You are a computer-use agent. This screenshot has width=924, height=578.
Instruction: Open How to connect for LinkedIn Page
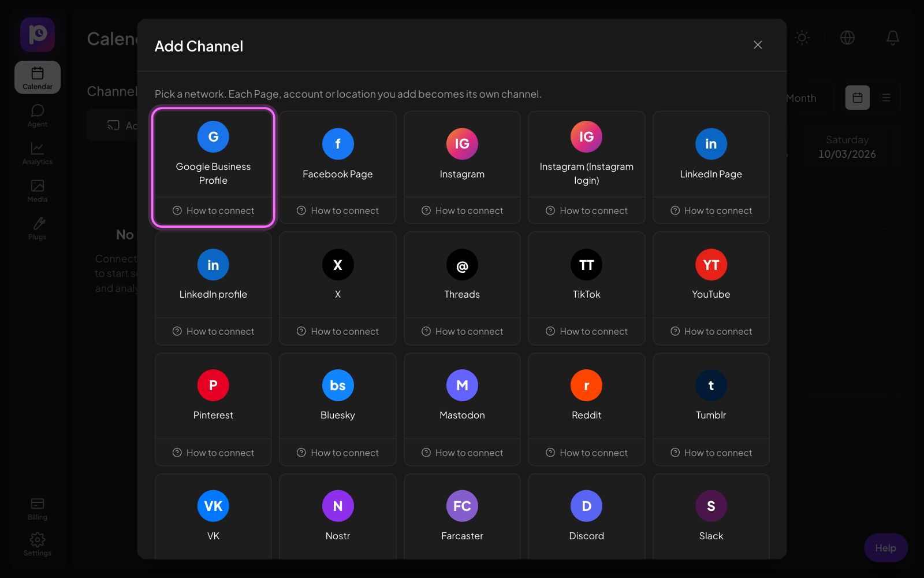click(711, 210)
